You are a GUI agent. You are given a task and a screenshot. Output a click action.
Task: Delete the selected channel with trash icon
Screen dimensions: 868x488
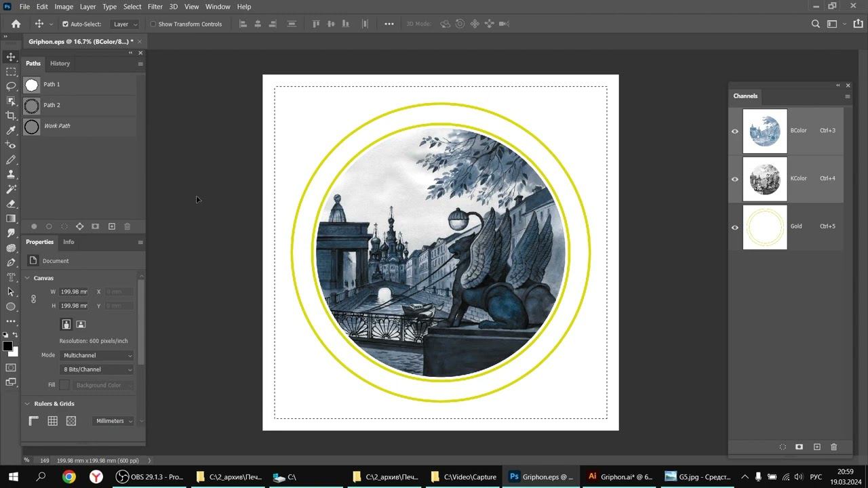pos(833,447)
